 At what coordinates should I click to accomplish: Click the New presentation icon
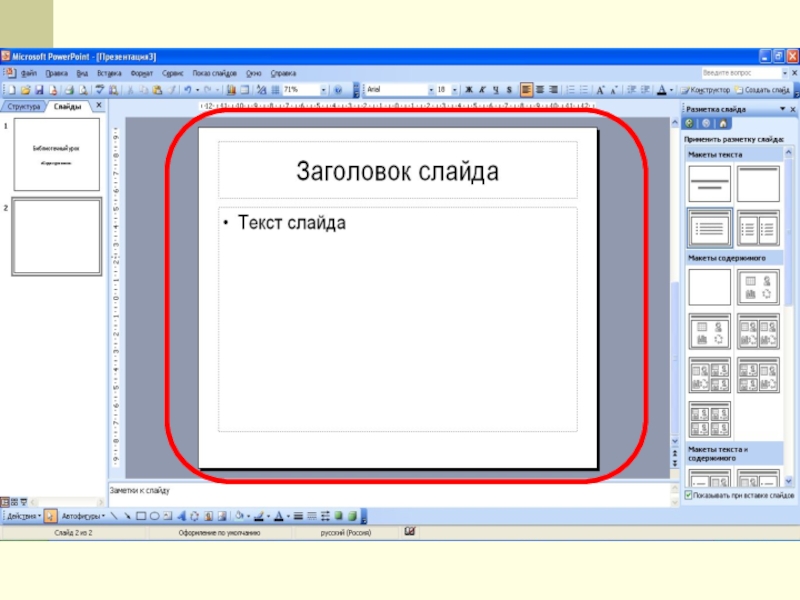(12, 90)
